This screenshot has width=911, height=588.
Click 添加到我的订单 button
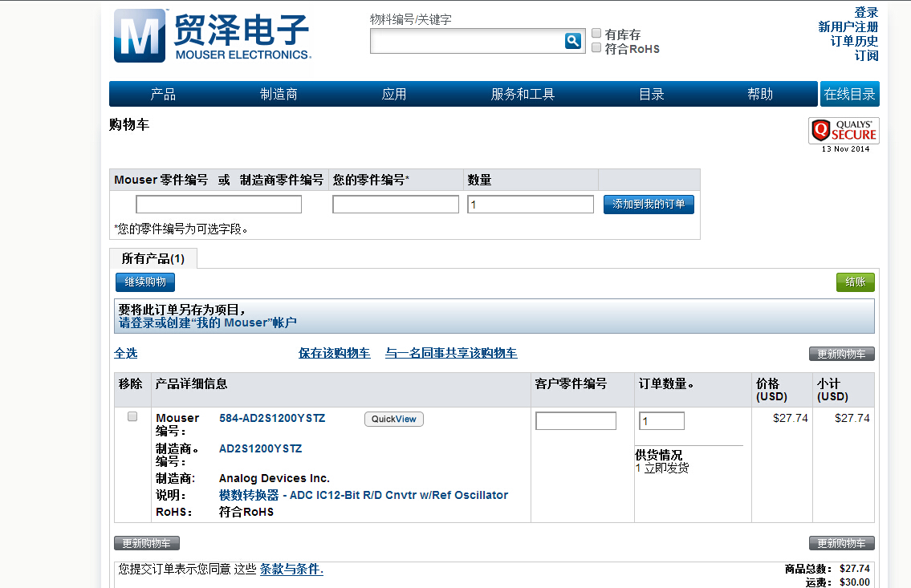point(649,205)
